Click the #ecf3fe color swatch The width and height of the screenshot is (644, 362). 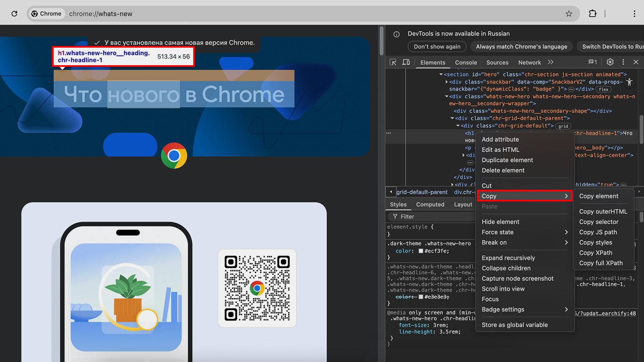click(x=421, y=251)
